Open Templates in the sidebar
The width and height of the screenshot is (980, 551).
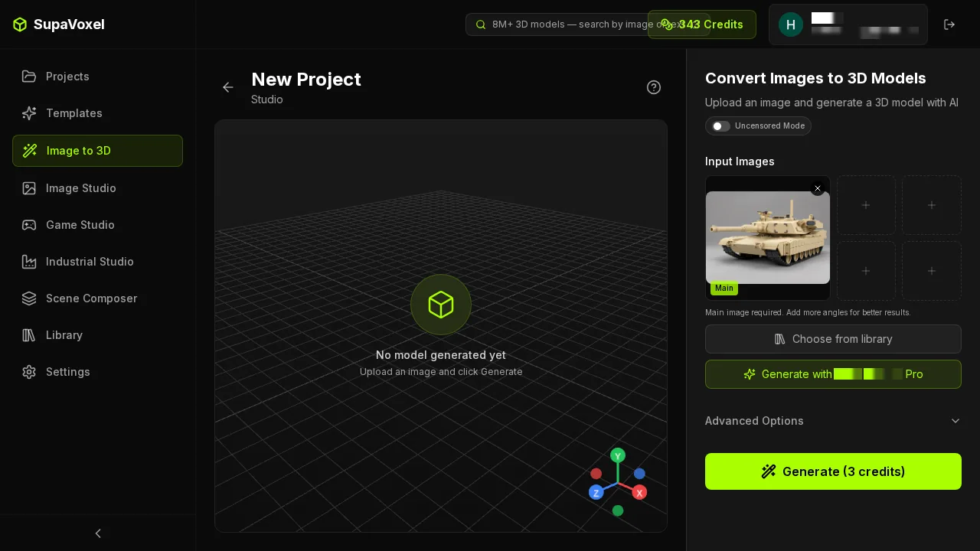pos(97,113)
